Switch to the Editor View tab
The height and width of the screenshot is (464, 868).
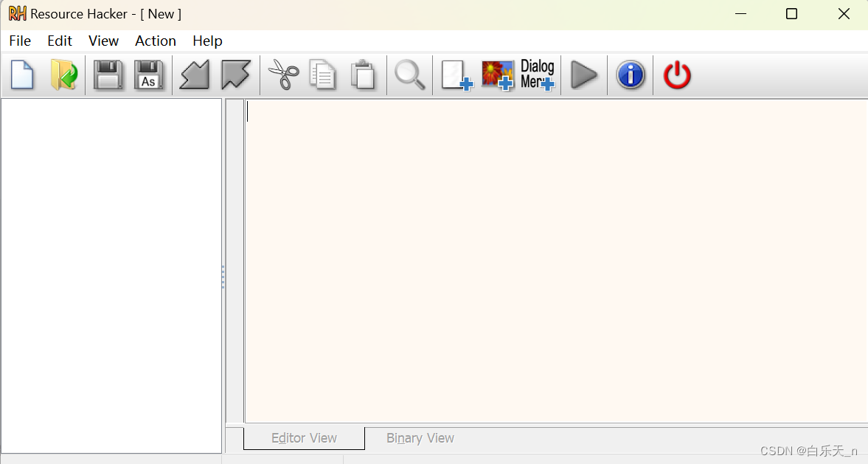coord(304,438)
